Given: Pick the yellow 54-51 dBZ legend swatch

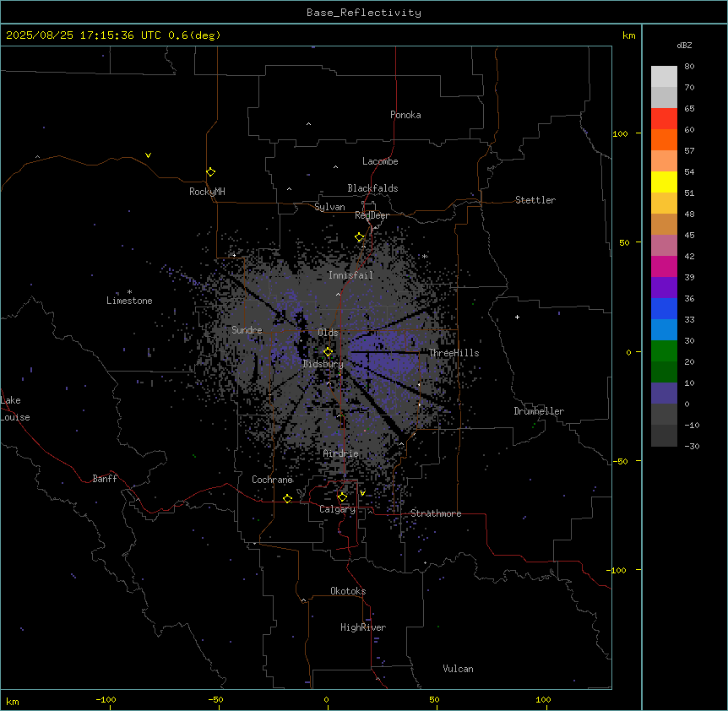Looking at the screenshot, I should (664, 182).
